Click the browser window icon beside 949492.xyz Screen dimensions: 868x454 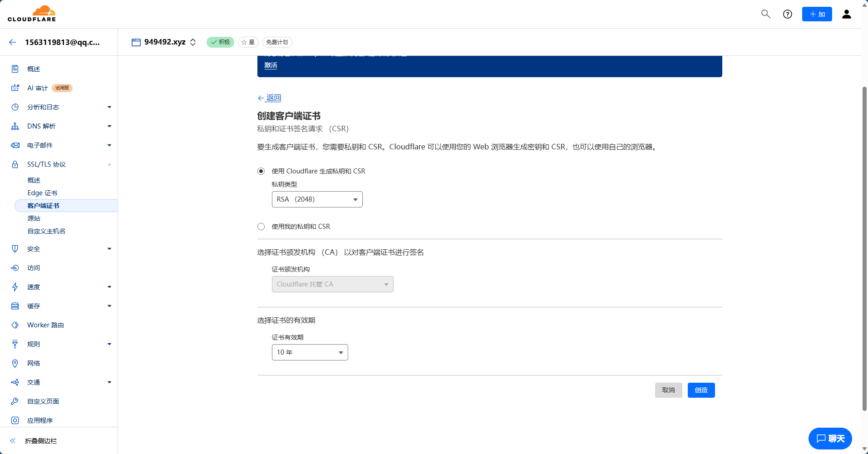pyautogui.click(x=136, y=42)
